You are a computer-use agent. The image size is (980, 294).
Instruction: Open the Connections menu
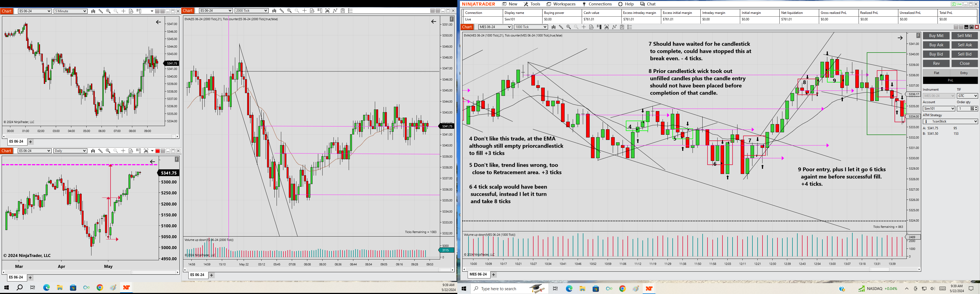click(x=597, y=4)
